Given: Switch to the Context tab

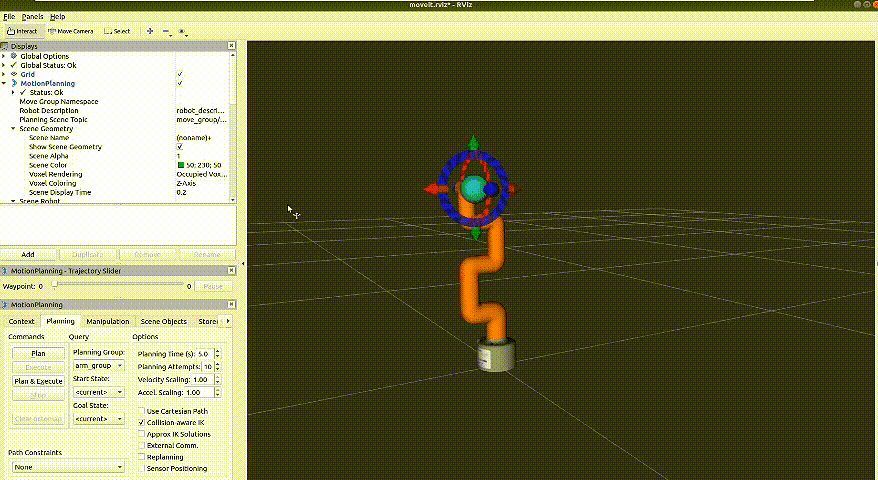Looking at the screenshot, I should click(21, 321).
